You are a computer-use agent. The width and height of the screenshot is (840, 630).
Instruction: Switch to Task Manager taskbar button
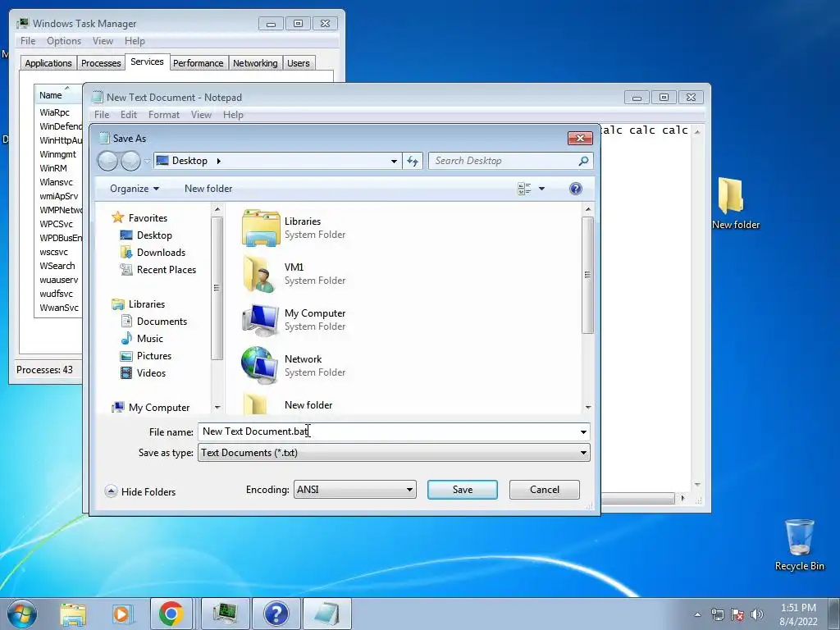pos(225,614)
